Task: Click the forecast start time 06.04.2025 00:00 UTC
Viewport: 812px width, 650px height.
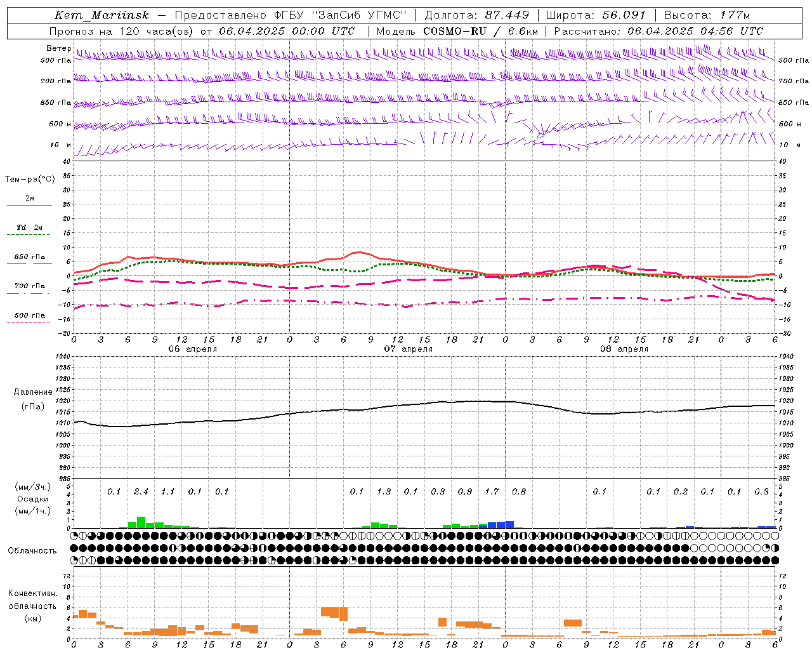Action: click(287, 31)
